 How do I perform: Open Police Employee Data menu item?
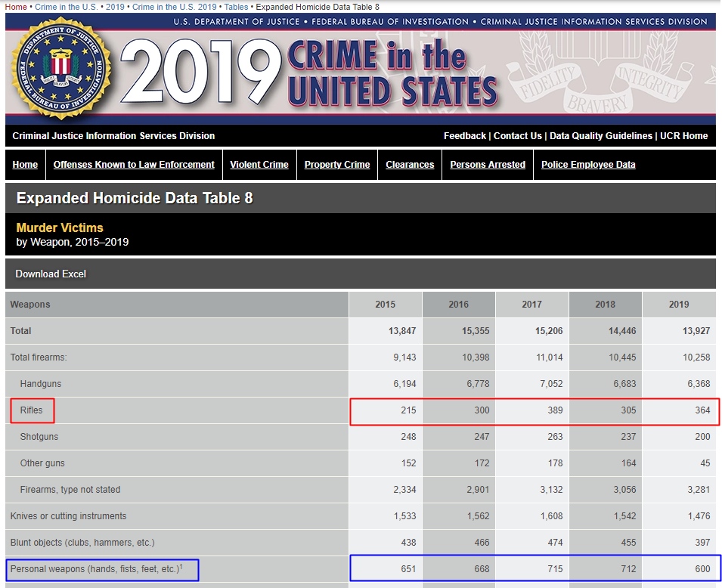click(588, 164)
